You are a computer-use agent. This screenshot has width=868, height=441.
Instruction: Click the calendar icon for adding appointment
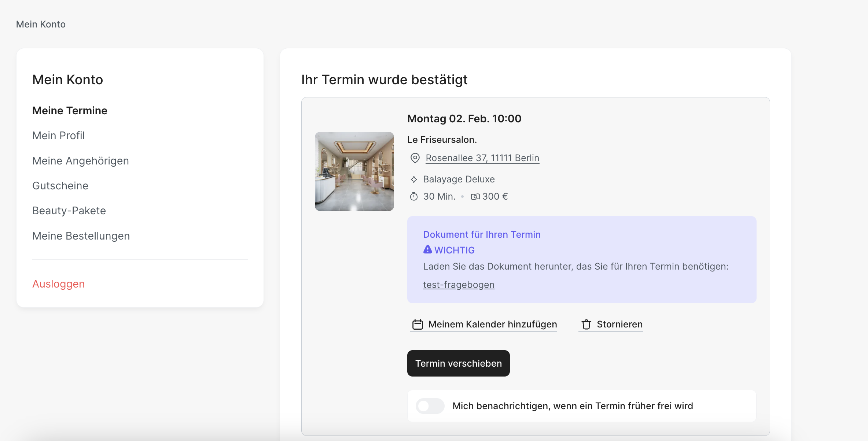pos(418,325)
